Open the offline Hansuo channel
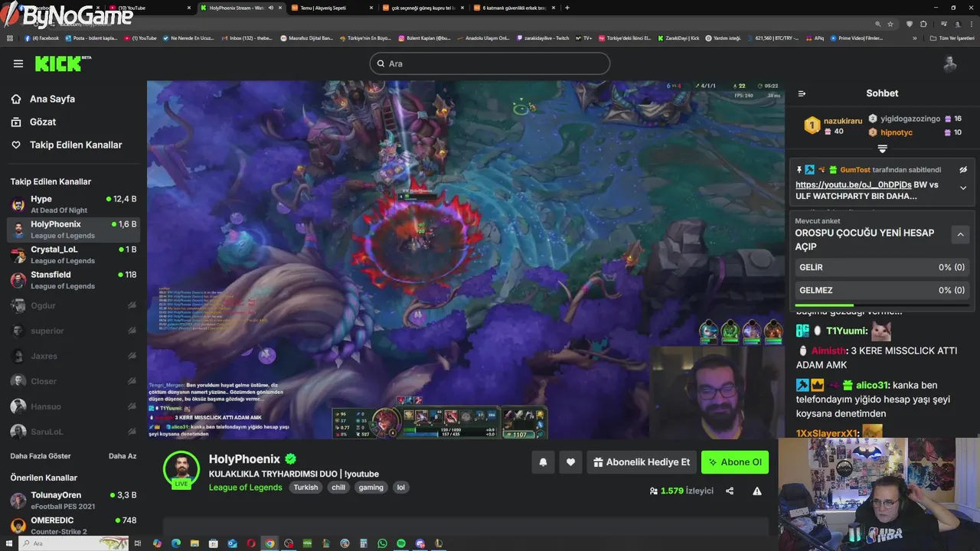 pos(73,406)
